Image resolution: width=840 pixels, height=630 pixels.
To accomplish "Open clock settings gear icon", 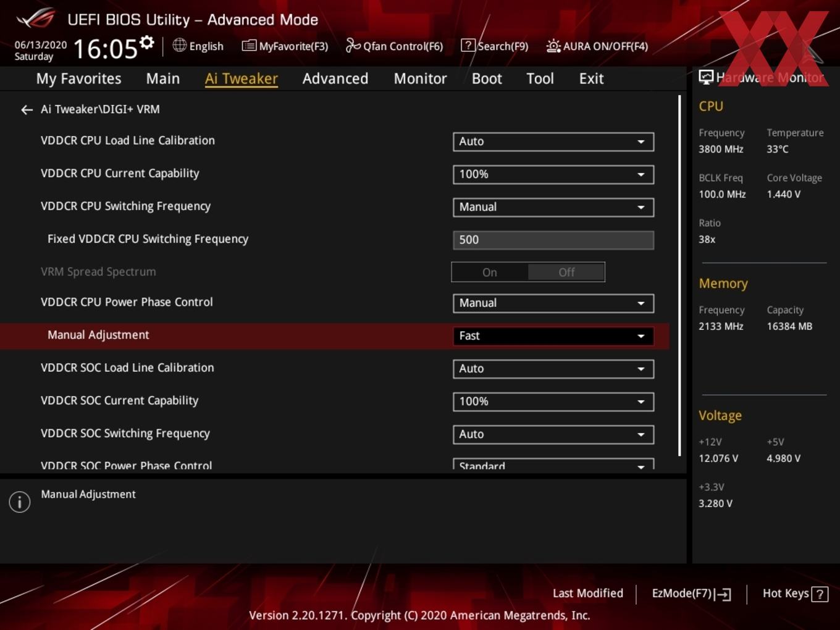I will (147, 42).
